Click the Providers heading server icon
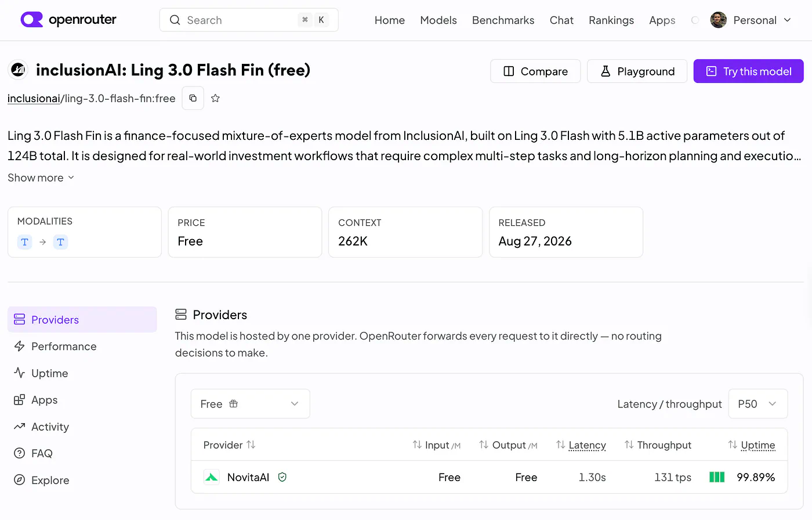This screenshot has width=812, height=520. click(181, 315)
